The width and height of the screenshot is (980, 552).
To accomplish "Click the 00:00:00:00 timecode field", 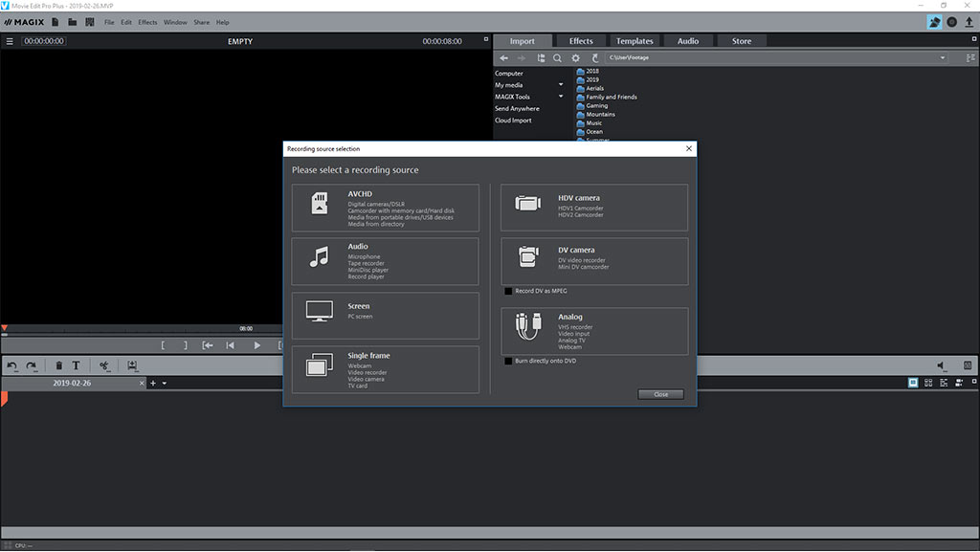I will (44, 41).
